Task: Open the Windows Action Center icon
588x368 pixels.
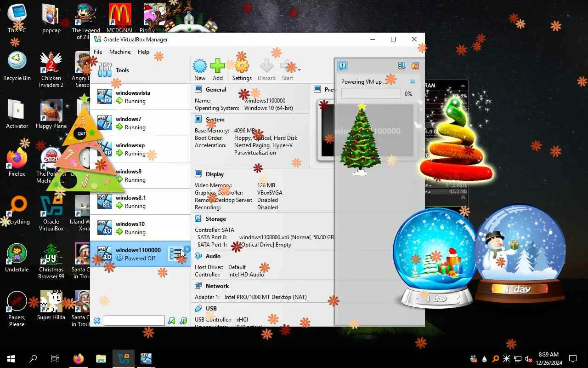Action: click(x=573, y=359)
